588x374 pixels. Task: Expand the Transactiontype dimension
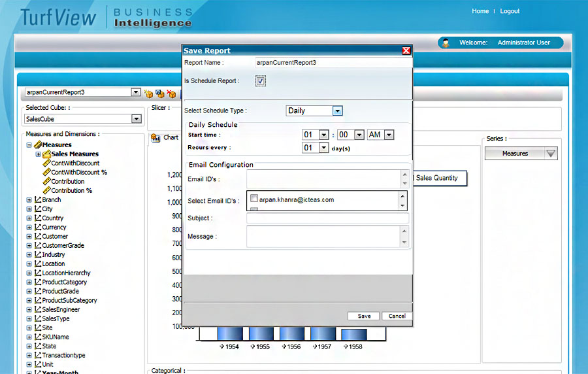point(29,355)
